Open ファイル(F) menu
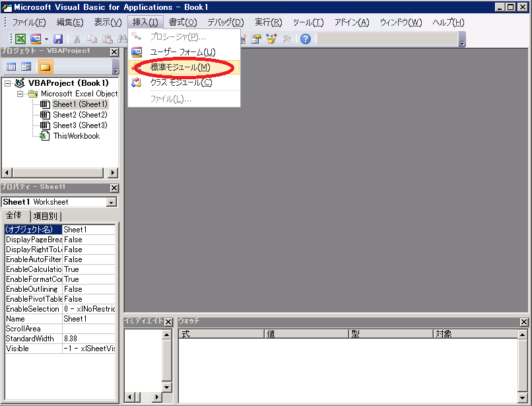532x406 pixels. coord(29,22)
